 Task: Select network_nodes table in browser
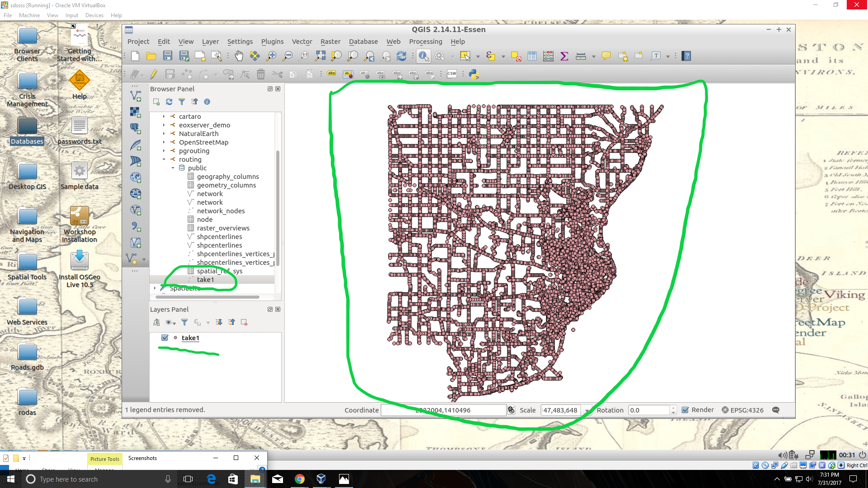221,211
